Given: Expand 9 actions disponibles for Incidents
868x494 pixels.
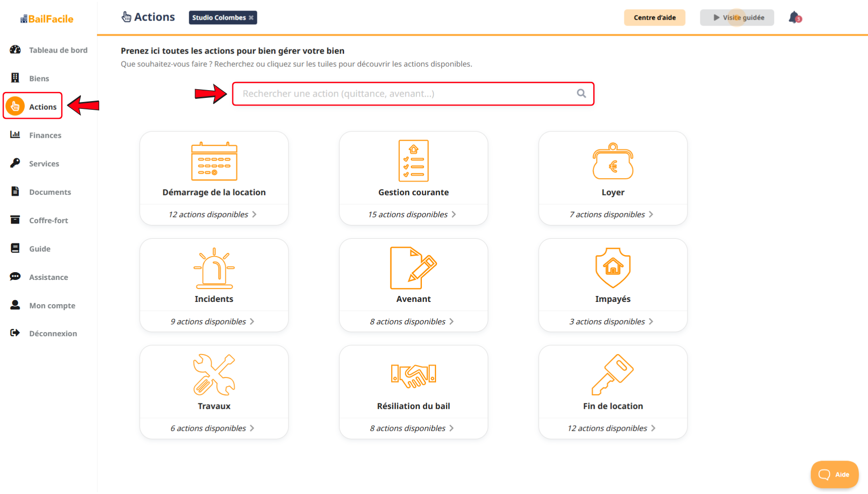Looking at the screenshot, I should tap(213, 322).
